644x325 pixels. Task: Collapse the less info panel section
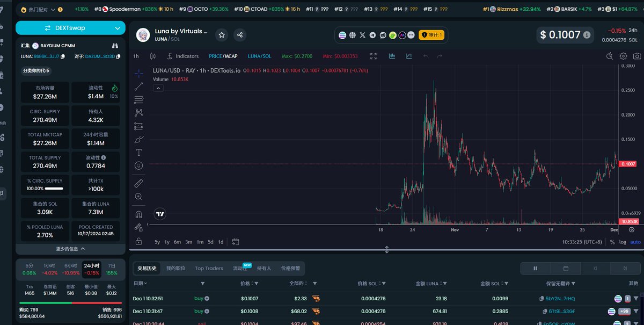coord(70,249)
